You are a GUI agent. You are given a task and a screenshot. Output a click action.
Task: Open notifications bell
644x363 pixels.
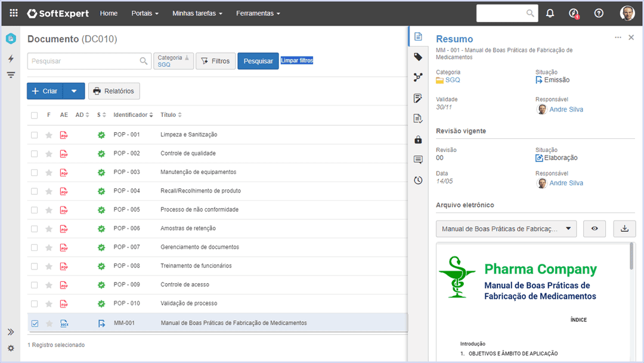pos(550,14)
